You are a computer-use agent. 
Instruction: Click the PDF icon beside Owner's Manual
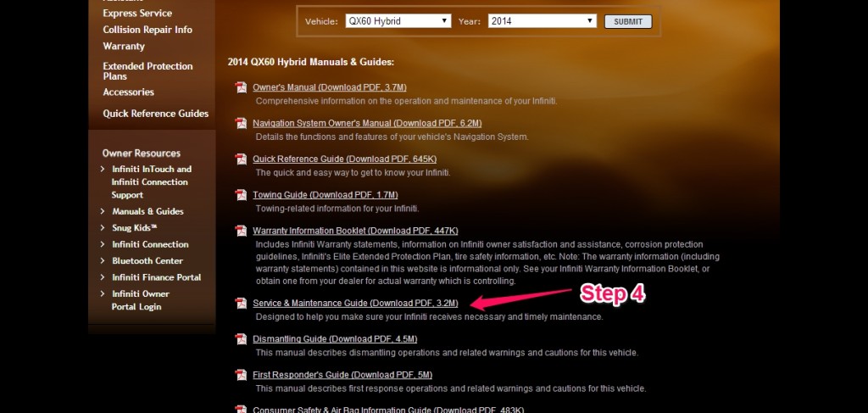point(241,87)
